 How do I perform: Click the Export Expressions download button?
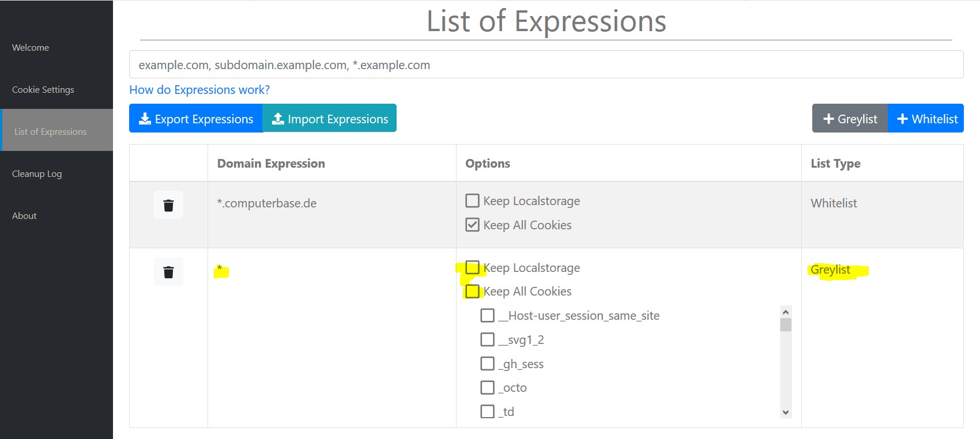point(196,119)
